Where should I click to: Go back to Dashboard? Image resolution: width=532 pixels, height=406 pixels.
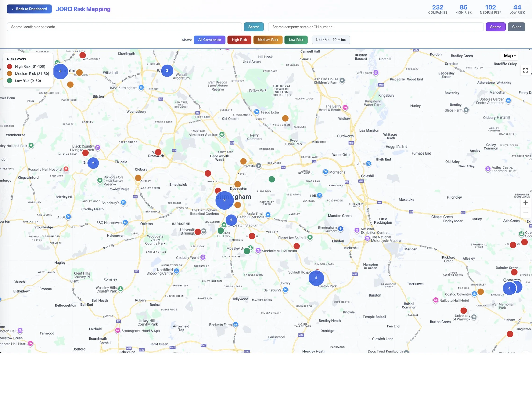(x=29, y=9)
